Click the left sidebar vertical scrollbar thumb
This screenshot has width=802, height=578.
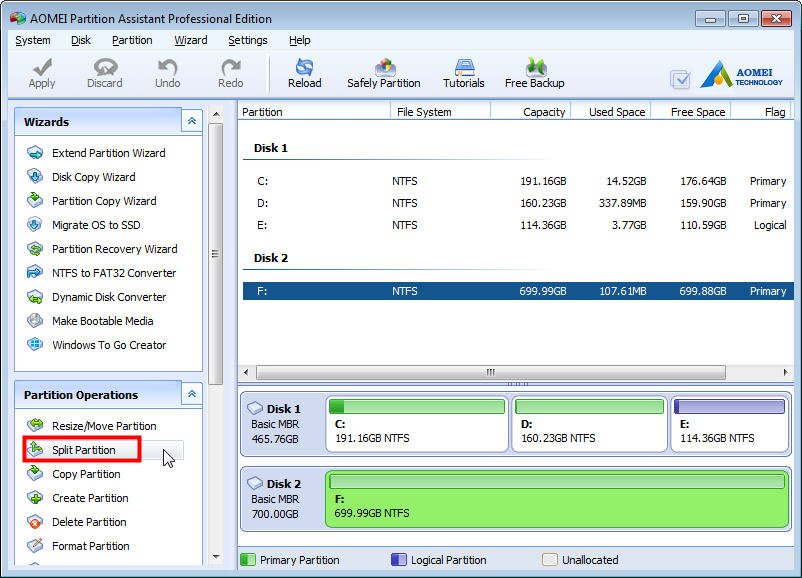pyautogui.click(x=216, y=254)
